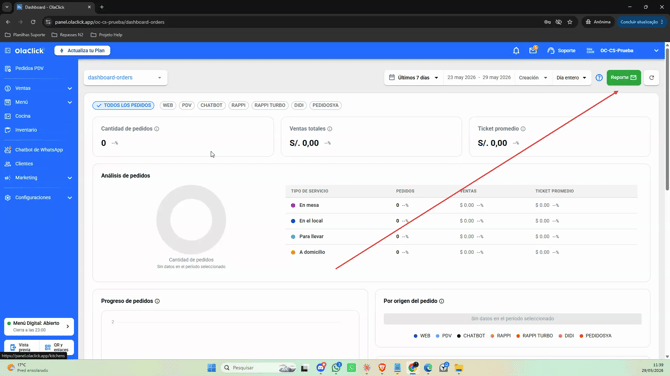This screenshot has width=670, height=376.
Task: Click the taskbar Pesquisar search box
Action: pos(259,368)
